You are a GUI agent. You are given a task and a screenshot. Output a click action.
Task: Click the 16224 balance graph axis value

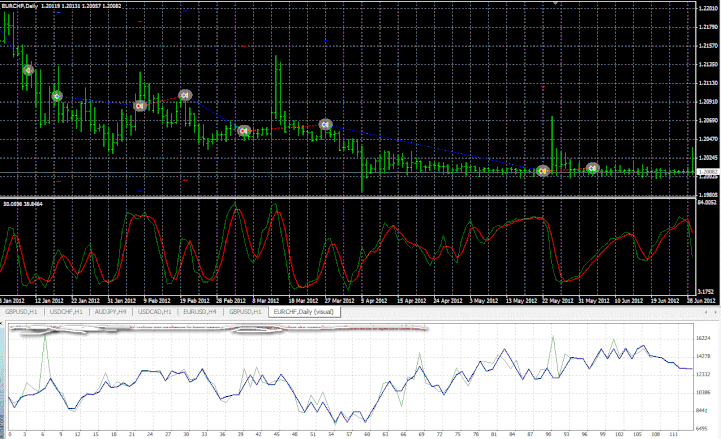[x=704, y=338]
